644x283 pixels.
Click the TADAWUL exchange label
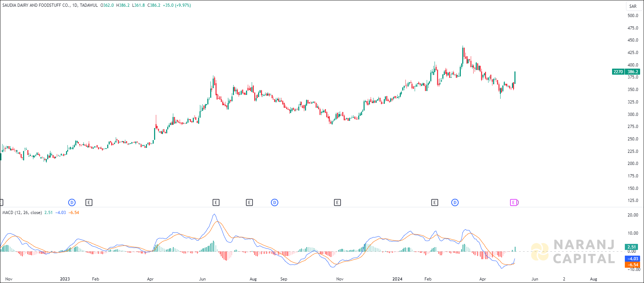(89, 5)
